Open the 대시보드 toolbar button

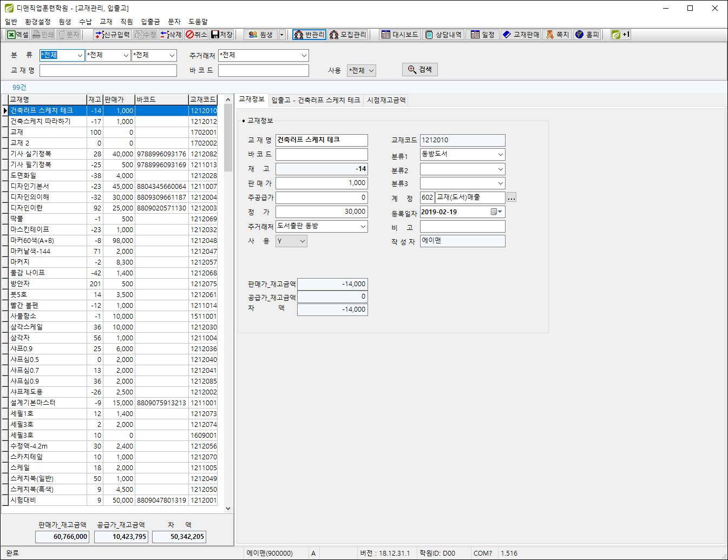click(400, 35)
